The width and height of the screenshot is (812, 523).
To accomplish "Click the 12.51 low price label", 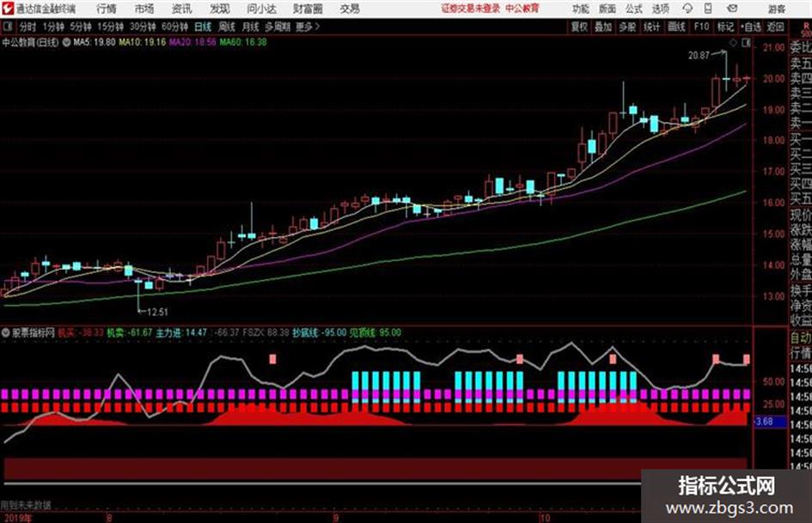I will pyautogui.click(x=157, y=313).
